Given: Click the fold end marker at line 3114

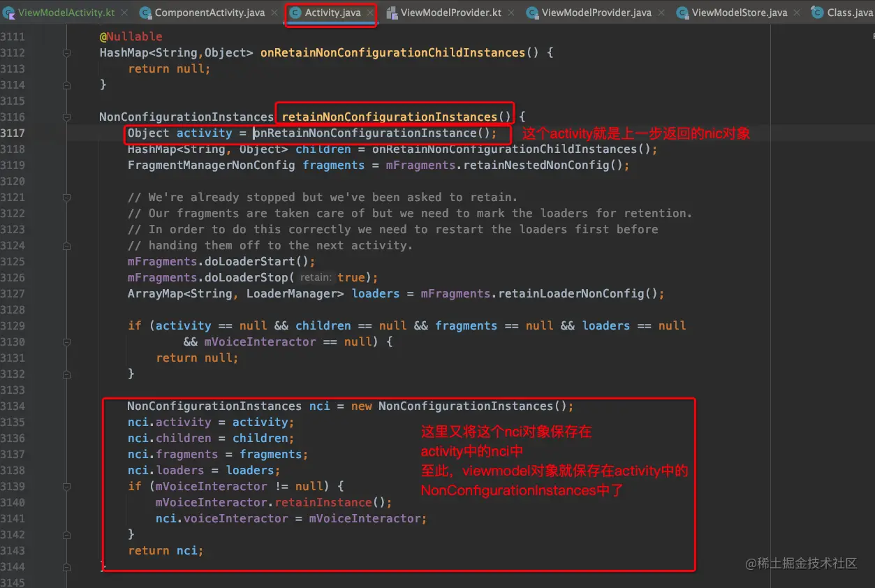Looking at the screenshot, I should pyautogui.click(x=66, y=84).
